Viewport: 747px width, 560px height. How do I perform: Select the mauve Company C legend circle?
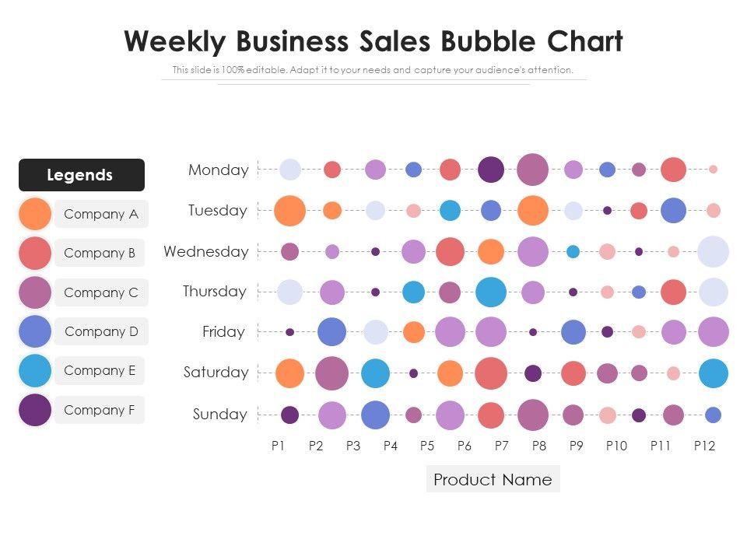point(35,292)
